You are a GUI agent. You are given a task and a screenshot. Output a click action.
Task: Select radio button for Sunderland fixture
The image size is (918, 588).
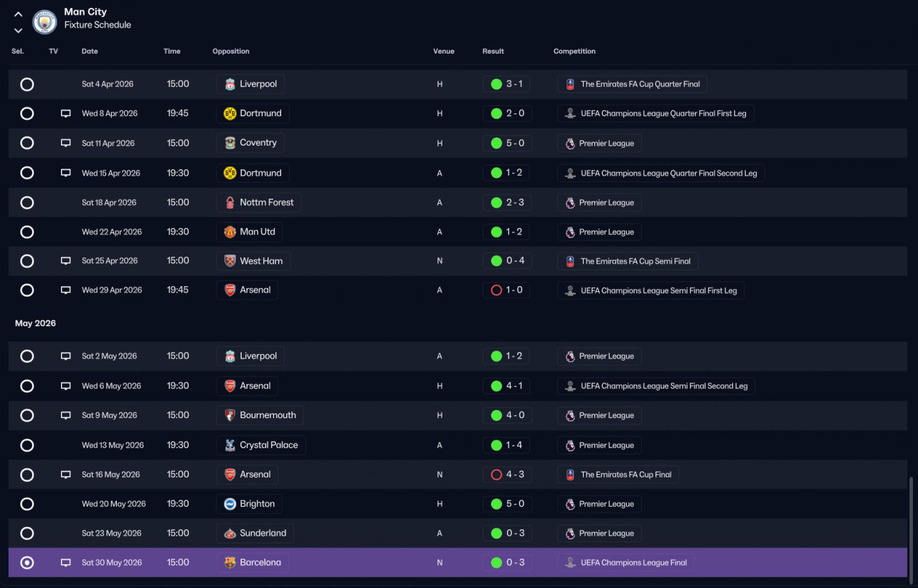coord(27,534)
